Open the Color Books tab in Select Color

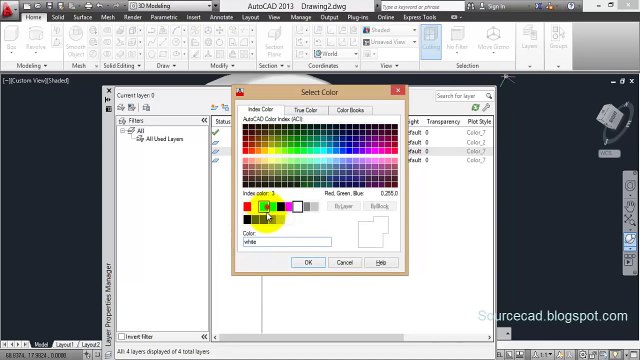coord(350,110)
